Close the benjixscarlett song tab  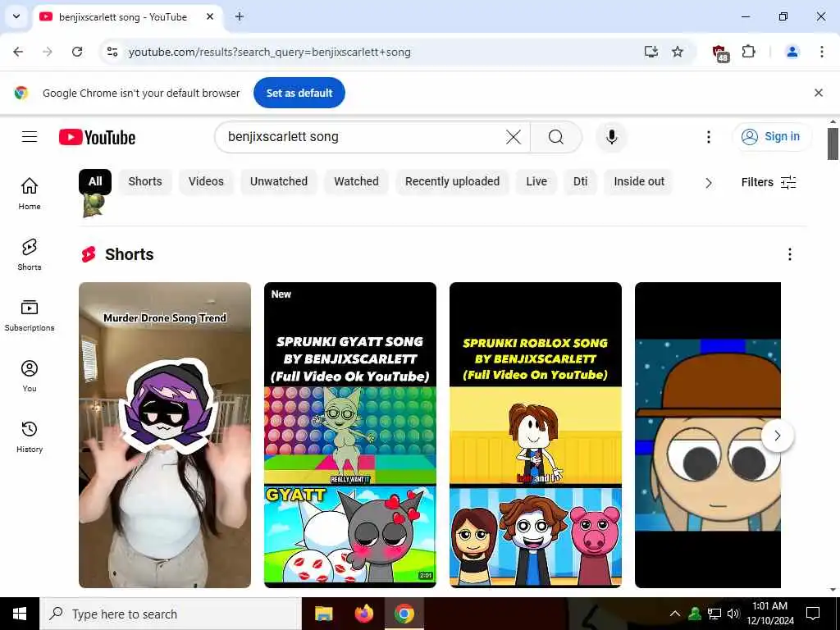click(210, 16)
